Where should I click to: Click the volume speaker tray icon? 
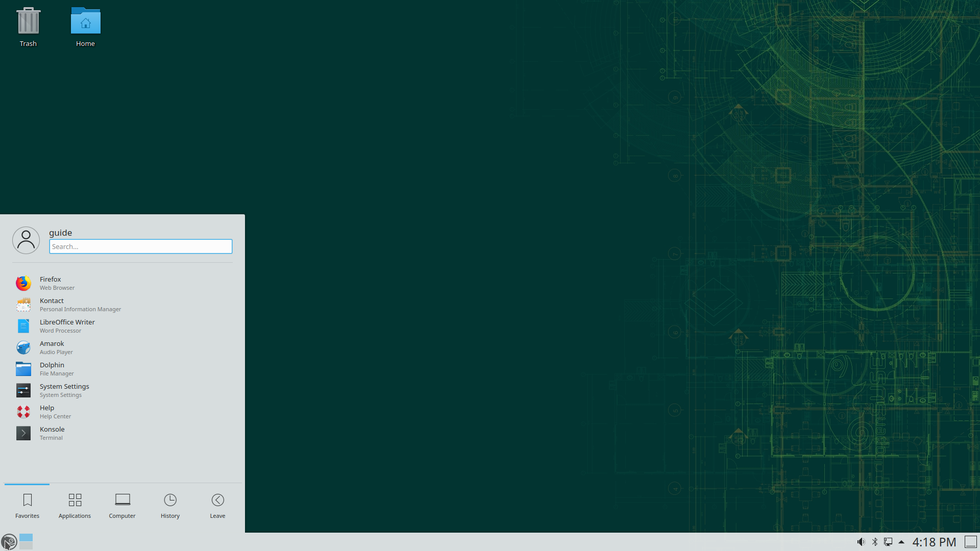pos(861,542)
